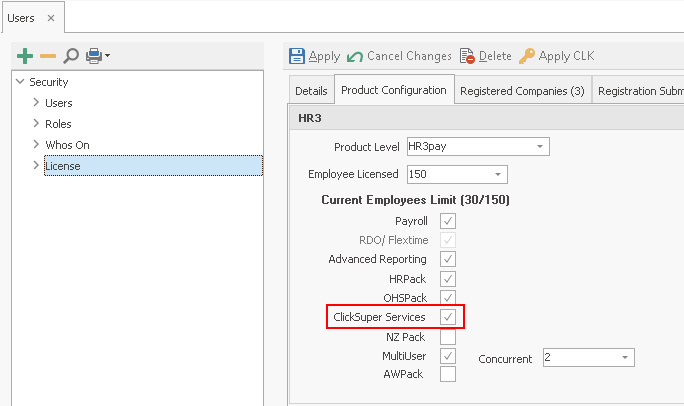
Task: Click the green plus add icon
Action: (x=26, y=56)
